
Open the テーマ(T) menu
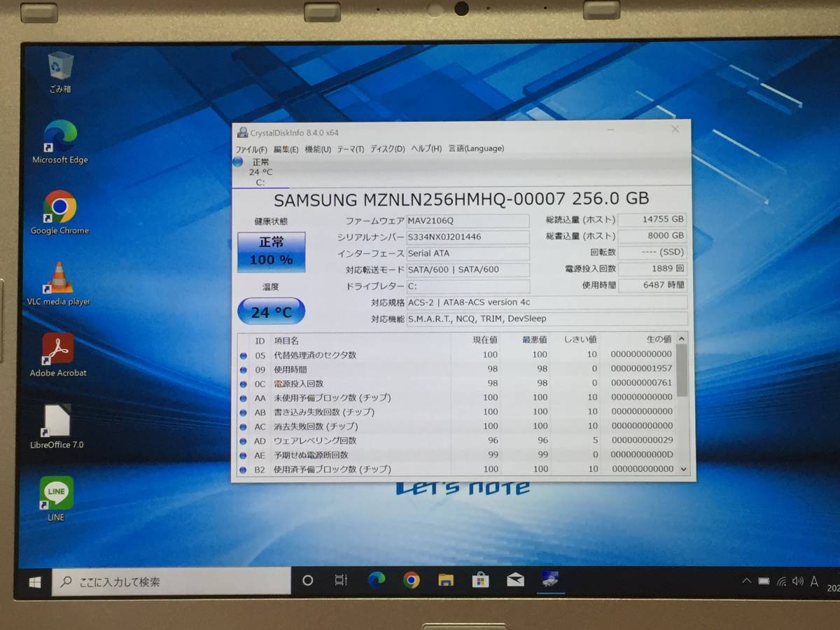[350, 149]
